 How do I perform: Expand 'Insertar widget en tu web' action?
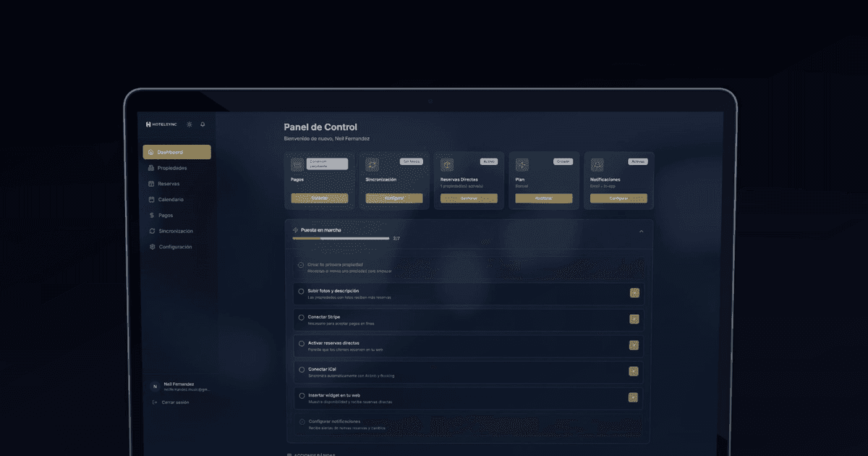pos(635,398)
